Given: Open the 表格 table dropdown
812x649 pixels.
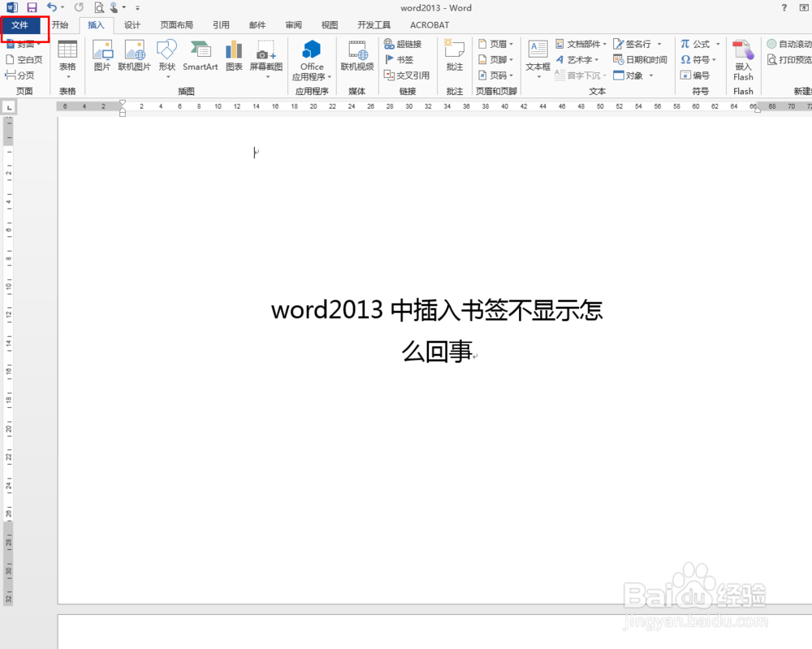Looking at the screenshot, I should pyautogui.click(x=67, y=59).
